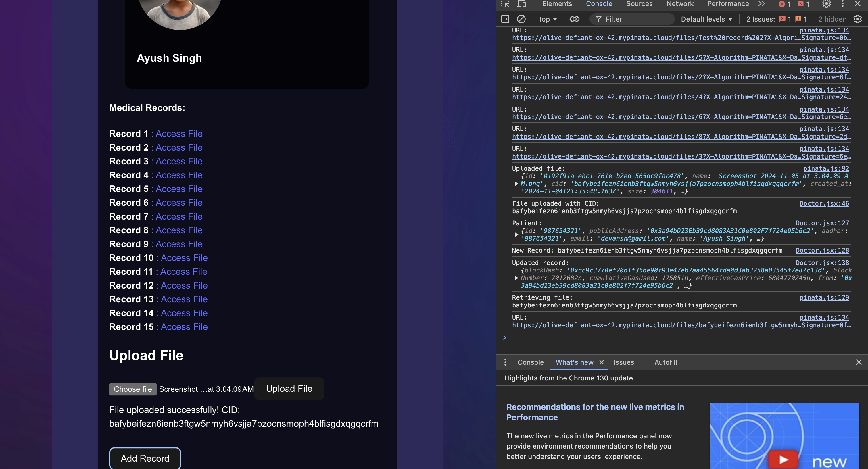Toggle the device toolbar icon

[521, 4]
